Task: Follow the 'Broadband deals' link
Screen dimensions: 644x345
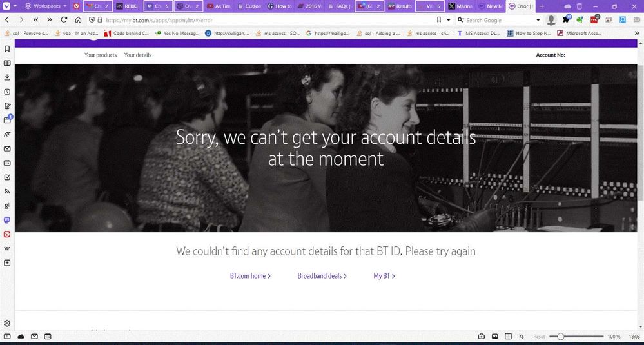Action: coord(322,276)
